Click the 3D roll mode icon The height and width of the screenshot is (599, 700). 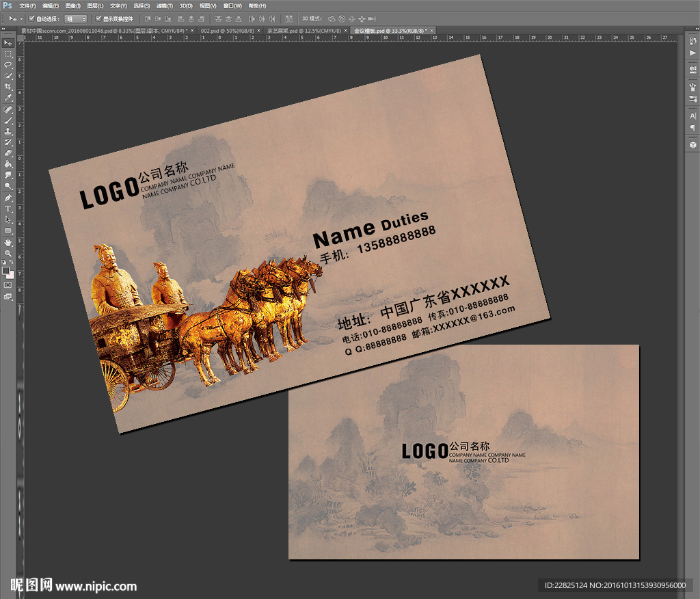point(342,18)
